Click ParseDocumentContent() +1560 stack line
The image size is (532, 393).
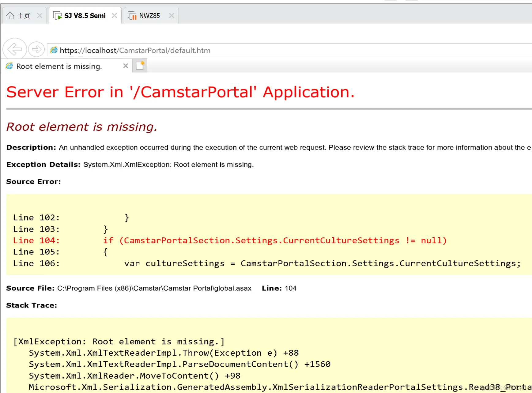coord(180,364)
